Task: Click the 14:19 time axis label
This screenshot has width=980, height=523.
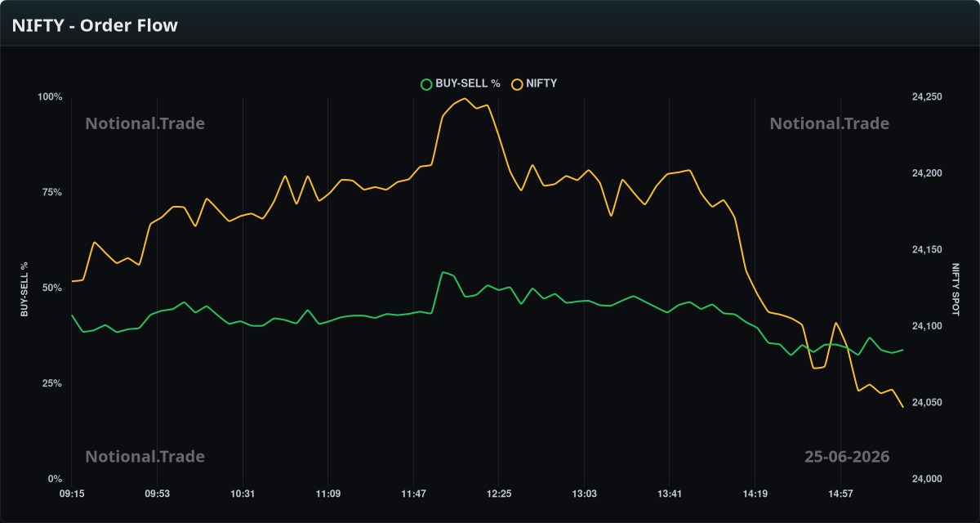Action: click(755, 494)
